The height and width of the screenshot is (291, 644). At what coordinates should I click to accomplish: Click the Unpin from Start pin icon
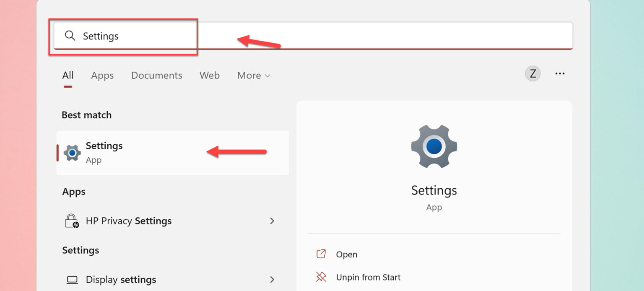coord(321,277)
